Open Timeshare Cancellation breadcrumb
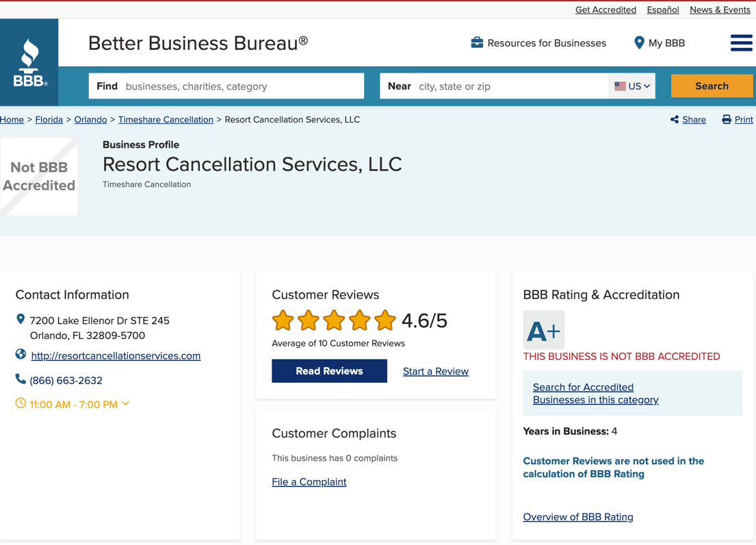The width and height of the screenshot is (756, 545). click(x=166, y=120)
